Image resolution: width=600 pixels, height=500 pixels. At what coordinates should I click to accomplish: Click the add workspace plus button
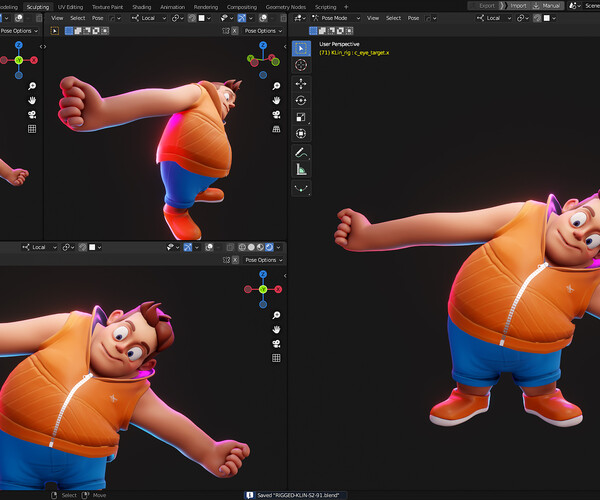click(x=346, y=7)
